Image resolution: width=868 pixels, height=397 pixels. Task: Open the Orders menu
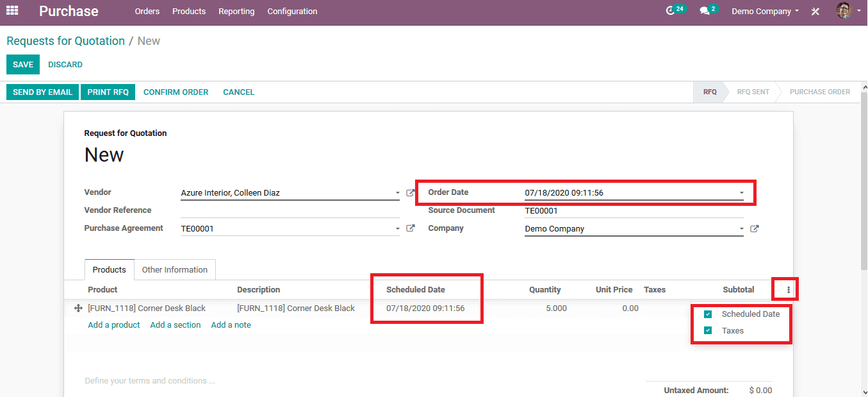pyautogui.click(x=147, y=12)
